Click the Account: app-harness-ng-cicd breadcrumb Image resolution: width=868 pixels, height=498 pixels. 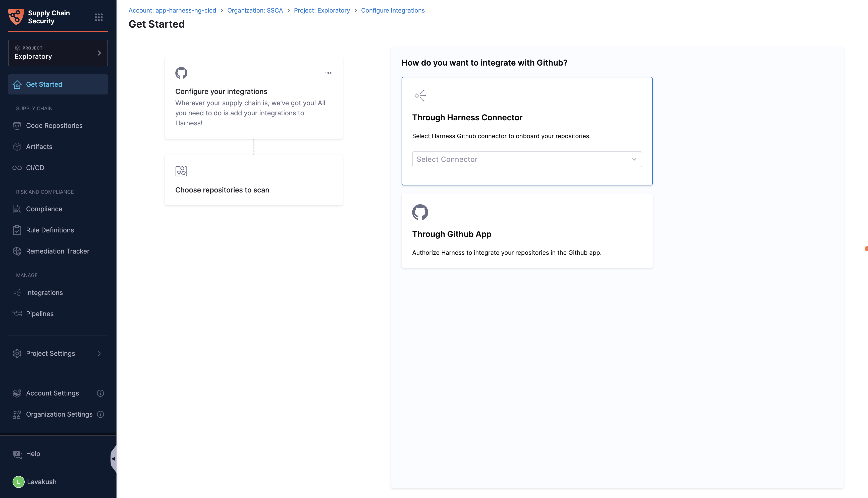[x=172, y=10]
